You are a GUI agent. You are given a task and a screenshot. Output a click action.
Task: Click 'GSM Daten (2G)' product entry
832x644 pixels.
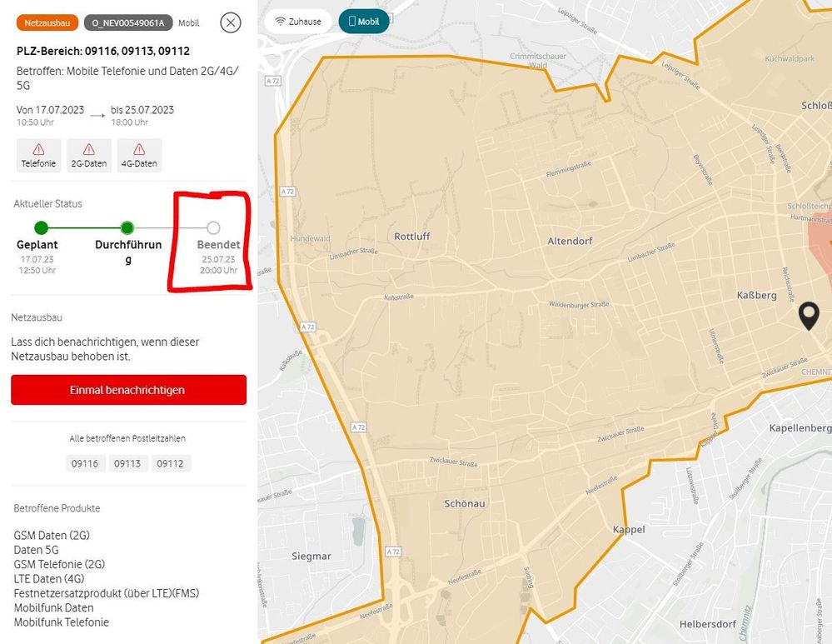point(52,535)
